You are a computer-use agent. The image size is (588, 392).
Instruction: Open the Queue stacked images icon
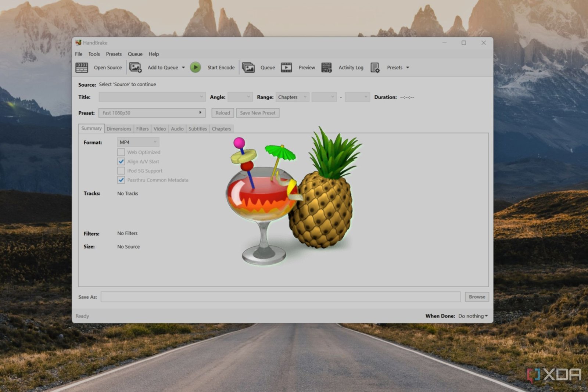click(x=248, y=68)
